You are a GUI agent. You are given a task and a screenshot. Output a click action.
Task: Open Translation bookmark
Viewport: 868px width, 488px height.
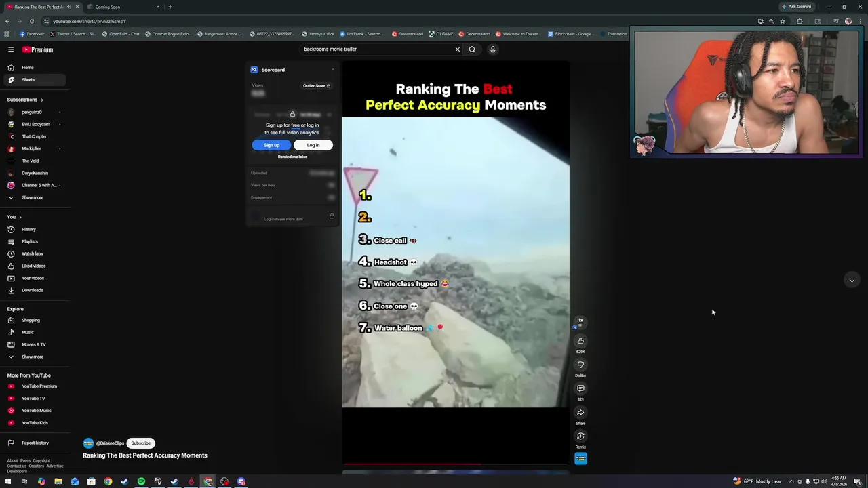(614, 34)
